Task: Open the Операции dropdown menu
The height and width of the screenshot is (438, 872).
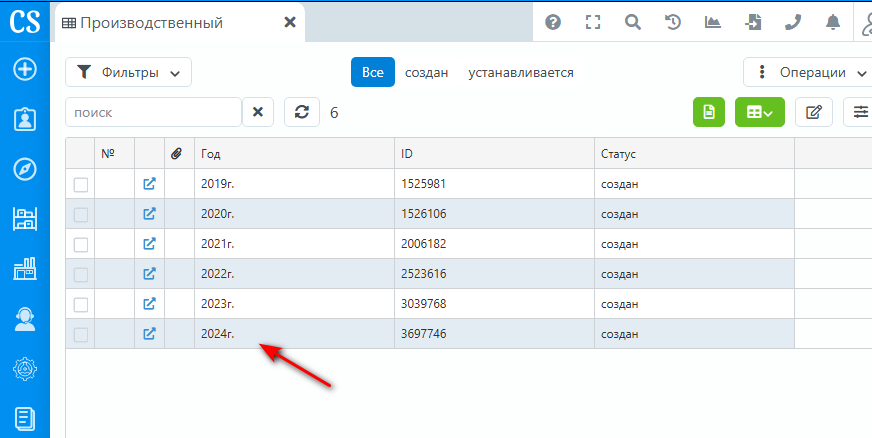Action: click(808, 72)
